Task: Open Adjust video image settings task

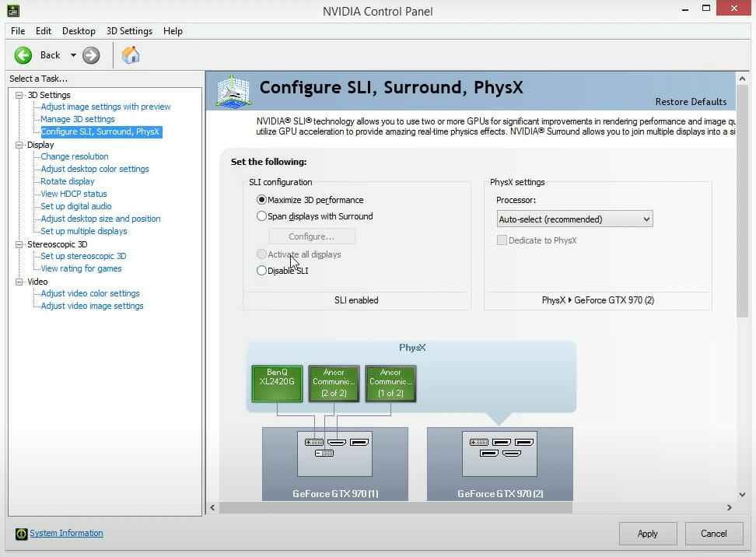Action: [x=92, y=306]
